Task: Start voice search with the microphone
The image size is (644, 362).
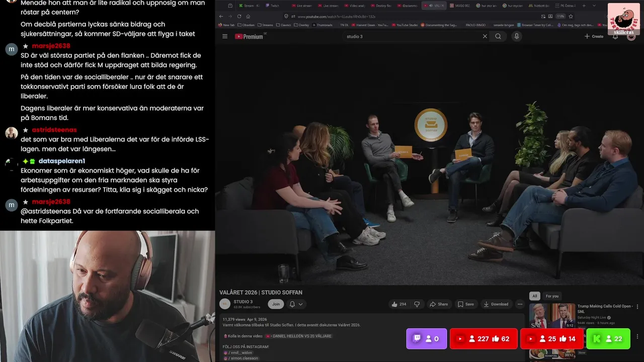Action: click(516, 36)
